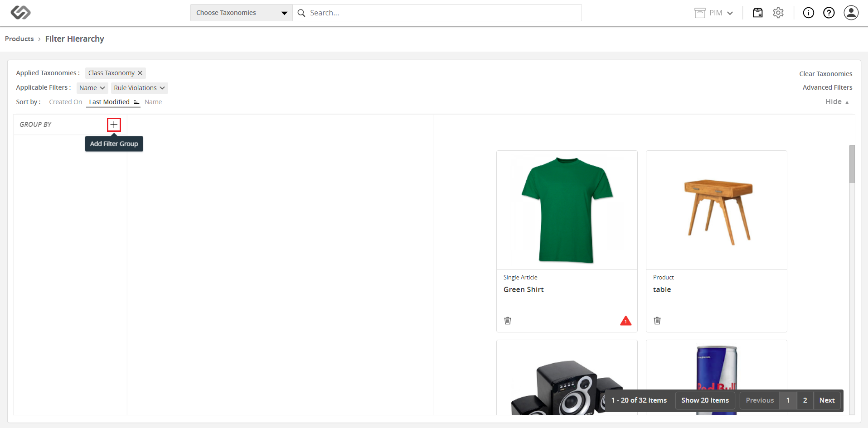Click the app logo icon
Image resolution: width=868 pixels, height=428 pixels.
click(x=20, y=13)
